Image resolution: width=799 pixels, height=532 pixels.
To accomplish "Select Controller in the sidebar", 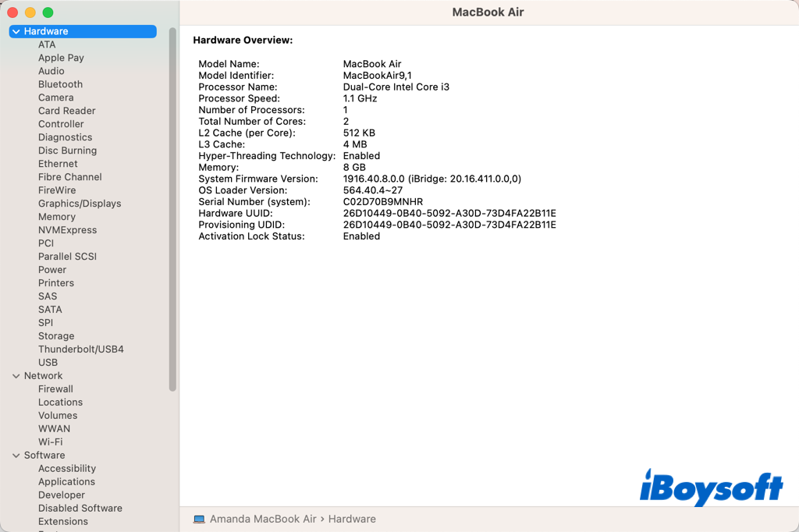I will pyautogui.click(x=61, y=124).
